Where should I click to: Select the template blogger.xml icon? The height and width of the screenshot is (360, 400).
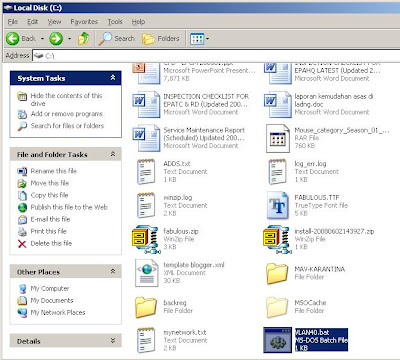click(x=146, y=273)
